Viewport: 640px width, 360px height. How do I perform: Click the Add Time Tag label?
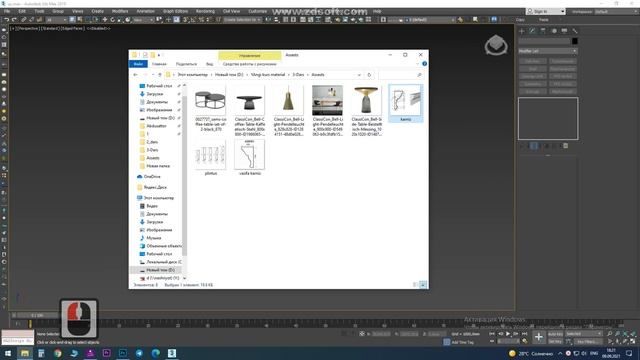pyautogui.click(x=462, y=342)
